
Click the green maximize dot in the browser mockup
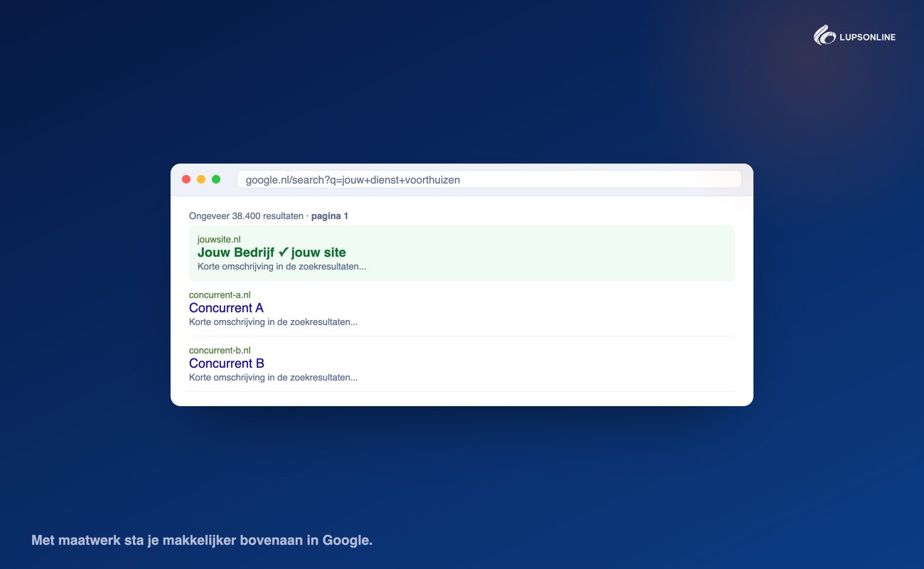[216, 179]
